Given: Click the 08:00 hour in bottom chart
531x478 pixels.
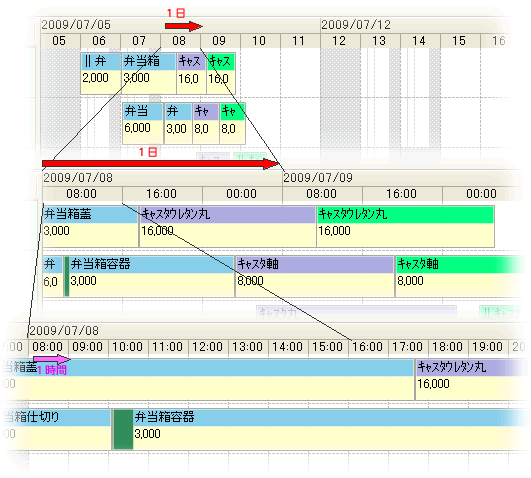Looking at the screenshot, I should click(48, 347).
